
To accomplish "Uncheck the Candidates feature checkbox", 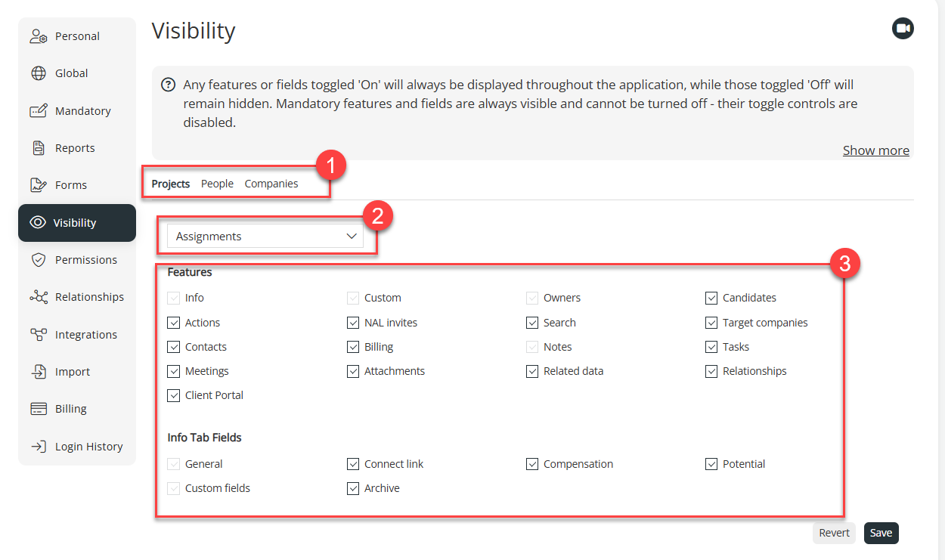I will click(711, 298).
